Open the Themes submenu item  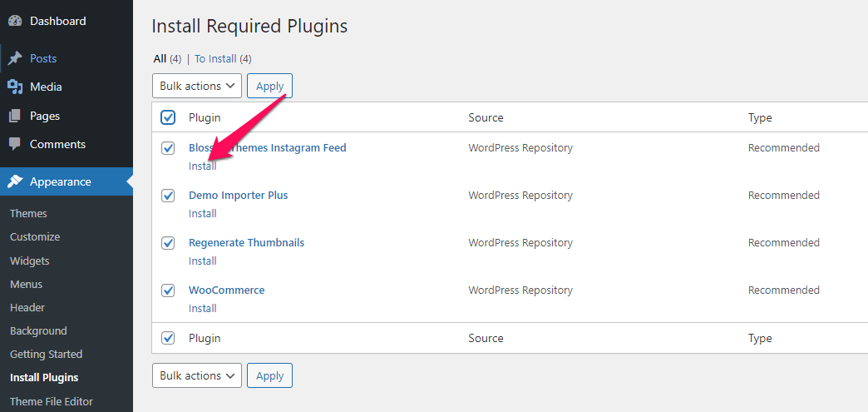coord(28,213)
